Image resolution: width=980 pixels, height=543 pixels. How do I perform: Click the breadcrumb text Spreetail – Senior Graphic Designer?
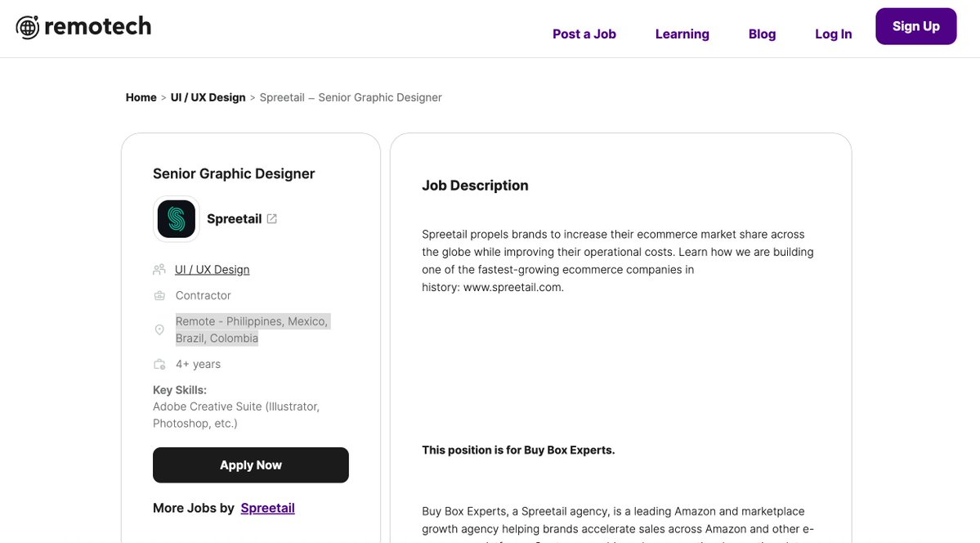pos(351,97)
